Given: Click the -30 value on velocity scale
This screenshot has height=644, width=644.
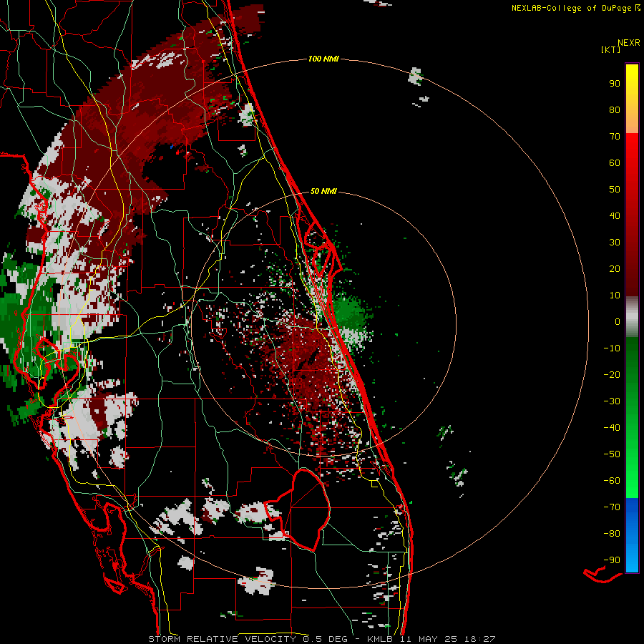Looking at the screenshot, I should click(x=612, y=401).
